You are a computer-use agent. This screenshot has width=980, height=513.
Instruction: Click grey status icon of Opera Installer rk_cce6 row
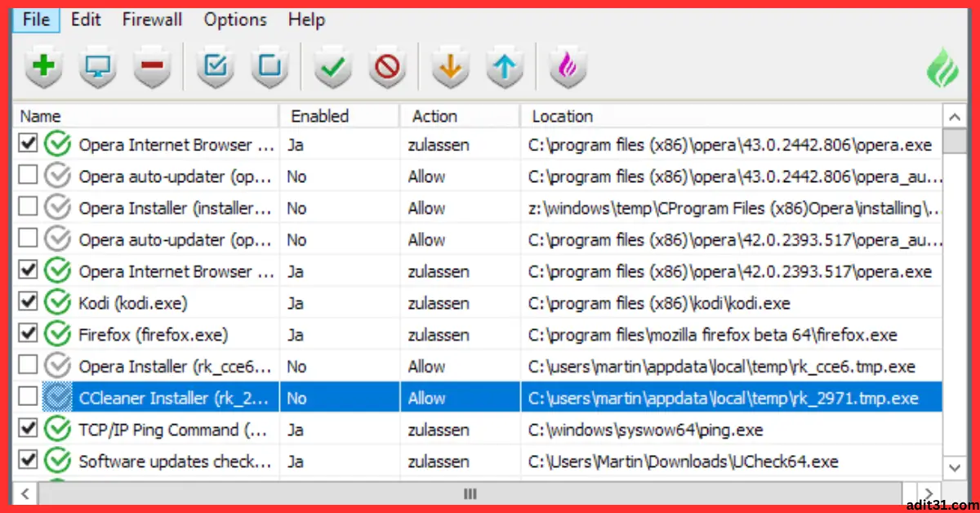[x=57, y=367]
